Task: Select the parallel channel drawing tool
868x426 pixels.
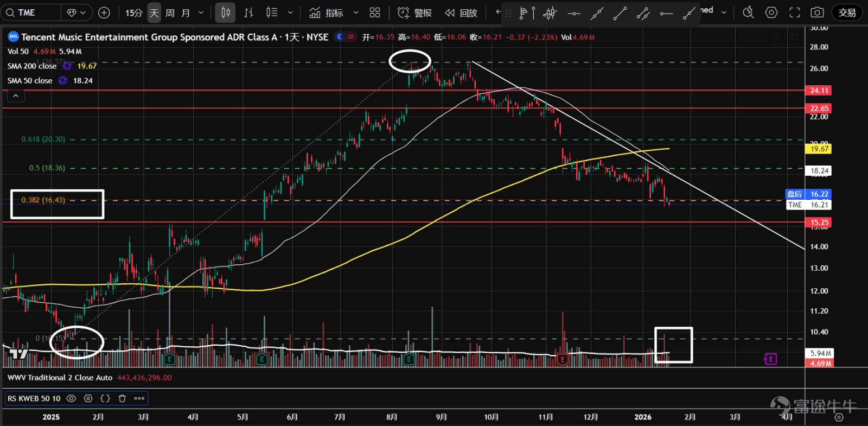Action: tap(643, 13)
